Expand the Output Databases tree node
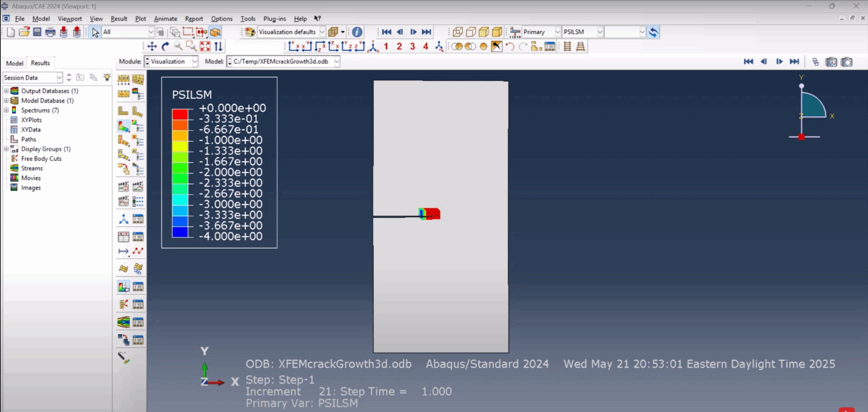868x412 pixels. (x=6, y=91)
